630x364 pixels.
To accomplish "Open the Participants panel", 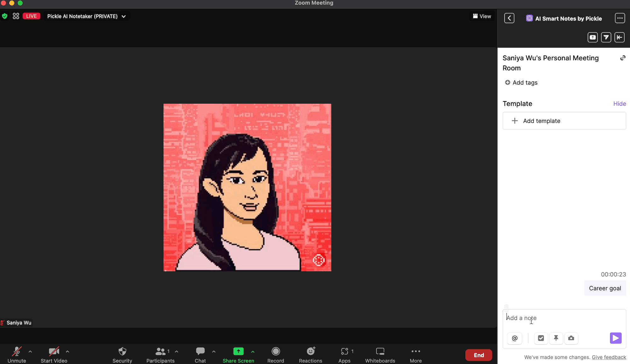I will [x=160, y=355].
